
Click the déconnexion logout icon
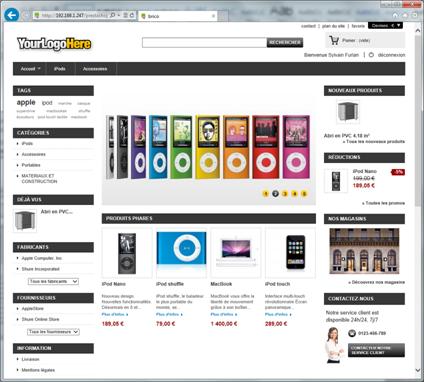(x=371, y=55)
